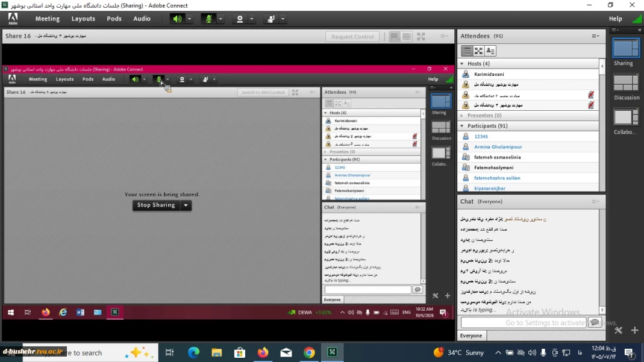Viewport: 644px width, 362px height.
Task: Click the plus icon to add a layout in the main window
Action: 634,331
